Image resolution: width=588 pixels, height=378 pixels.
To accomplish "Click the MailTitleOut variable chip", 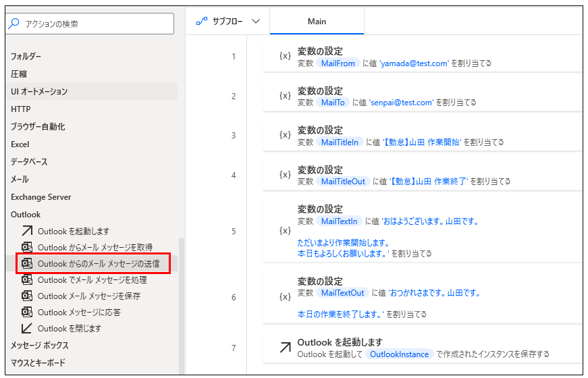I will pyautogui.click(x=343, y=182).
